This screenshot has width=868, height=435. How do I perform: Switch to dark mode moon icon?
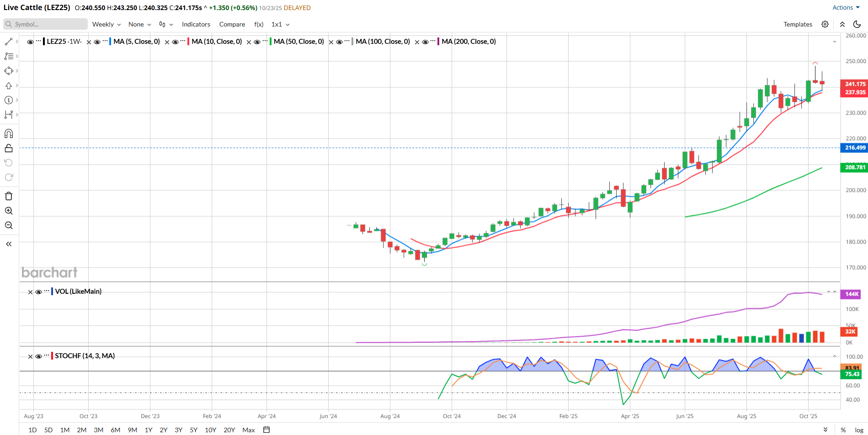click(x=857, y=24)
